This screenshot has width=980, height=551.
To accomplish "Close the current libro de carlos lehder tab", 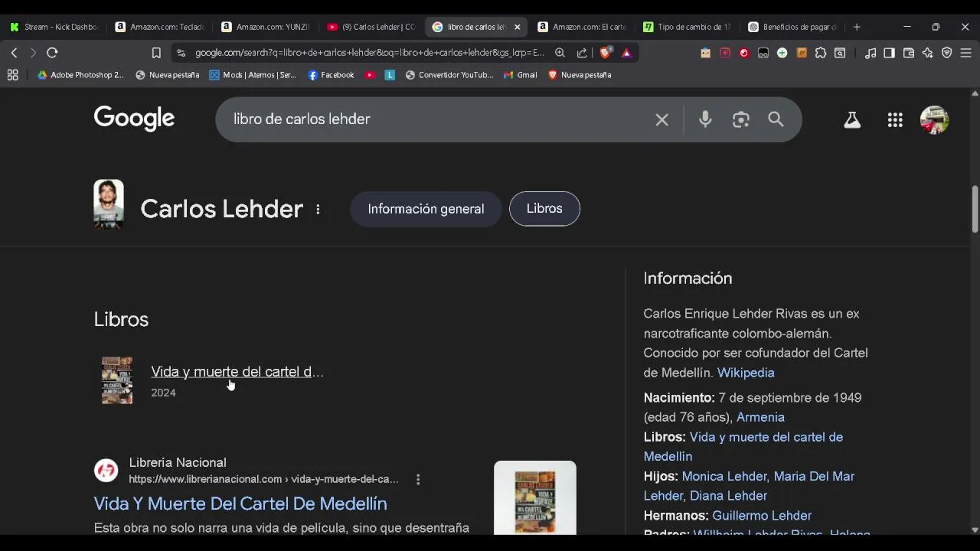I will tap(517, 27).
